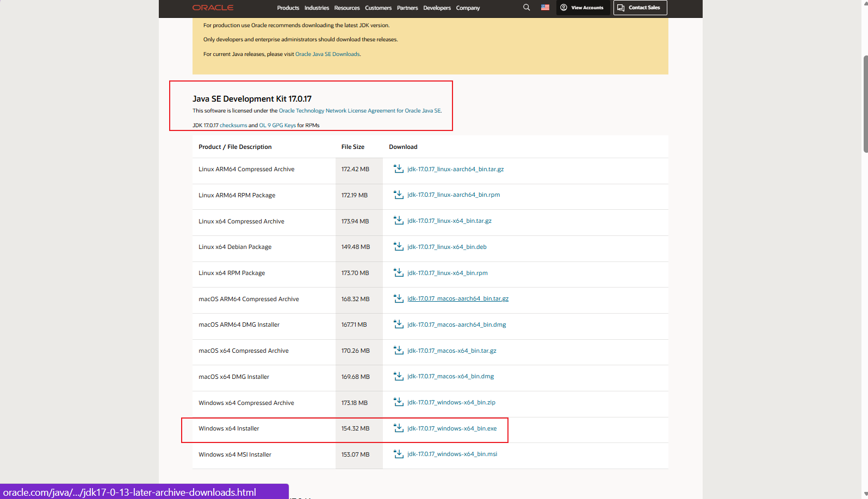868x499 pixels.
Task: Click download icon for windows-x64_bin.msi
Action: (x=399, y=454)
